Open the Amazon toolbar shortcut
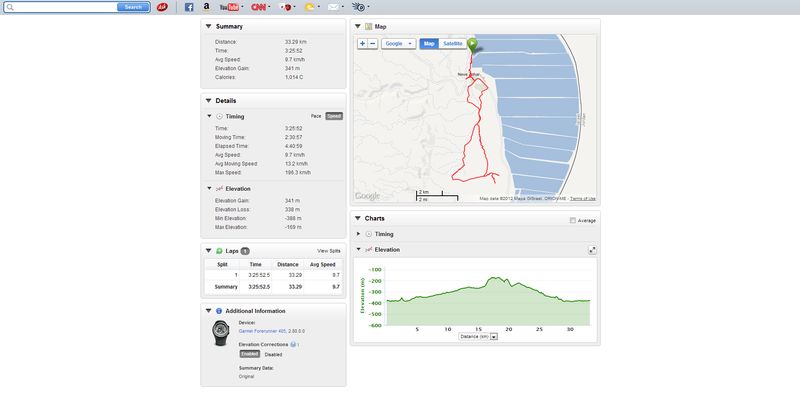The width and height of the screenshot is (800, 394). [206, 7]
